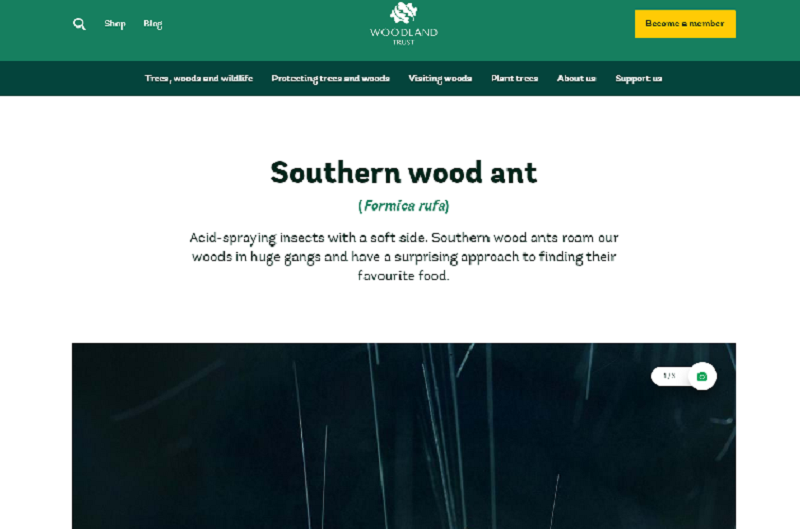Open Trees, woods and wildlife menu
800x529 pixels.
[x=198, y=79]
